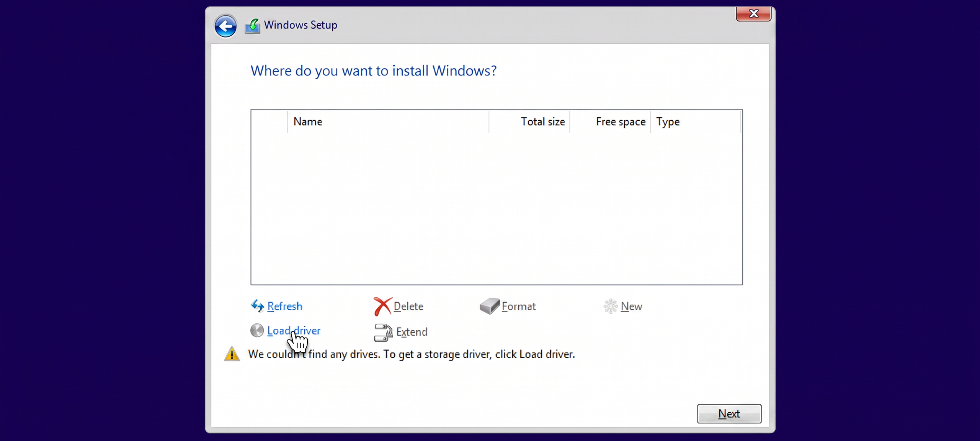
Task: Click the Refresh arrows icon
Action: [x=257, y=306]
